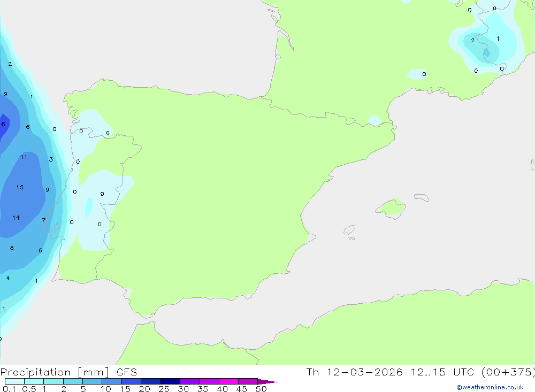Click the 20–25 mm legend color swatch
Viewport: 535px width, 392px height.
pos(151,381)
